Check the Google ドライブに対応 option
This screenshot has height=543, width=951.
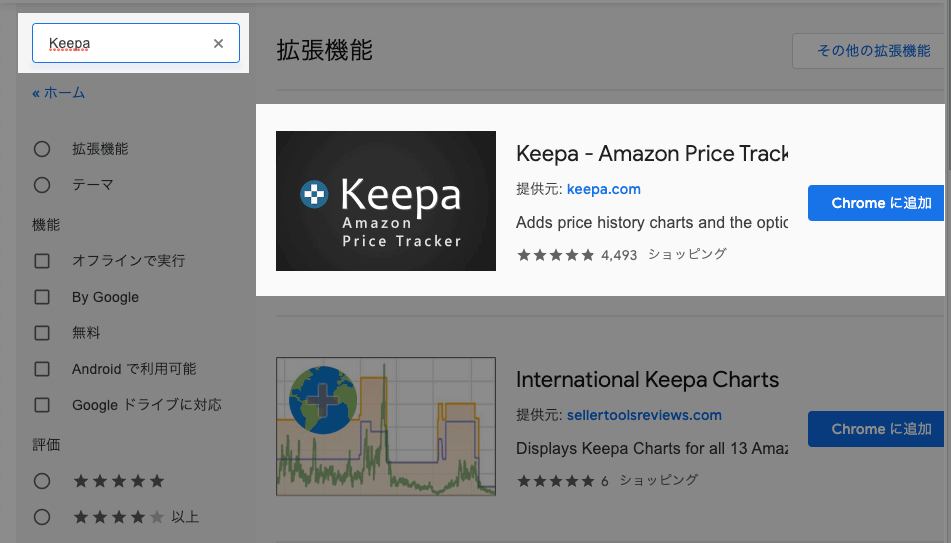[42, 405]
